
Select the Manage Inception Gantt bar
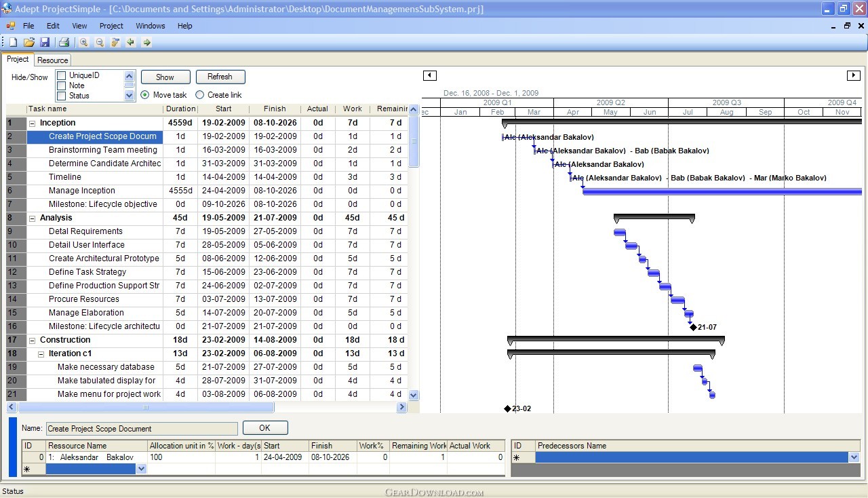722,191
